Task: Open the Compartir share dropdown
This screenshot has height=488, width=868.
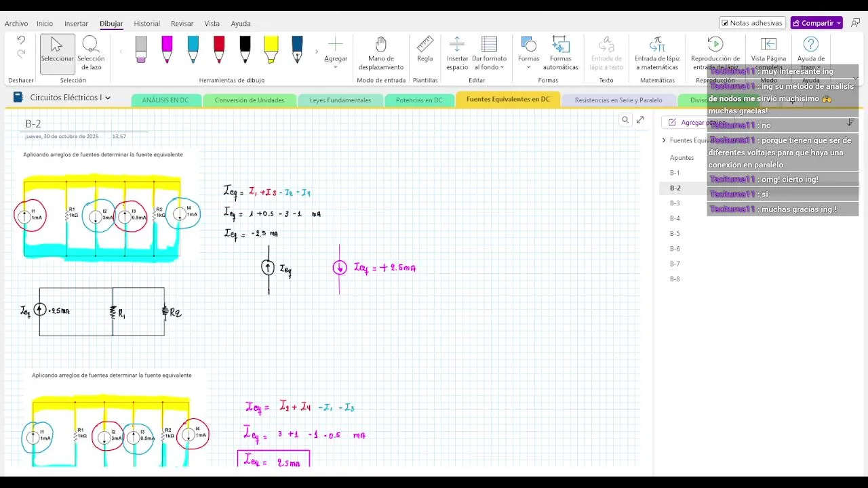Action: (x=816, y=23)
